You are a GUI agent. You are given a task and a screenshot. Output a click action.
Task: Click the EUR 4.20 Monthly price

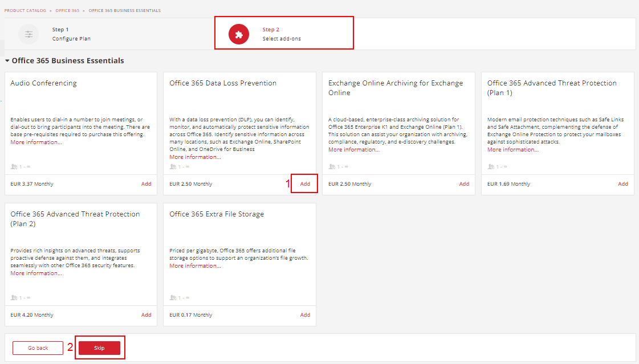click(32, 315)
